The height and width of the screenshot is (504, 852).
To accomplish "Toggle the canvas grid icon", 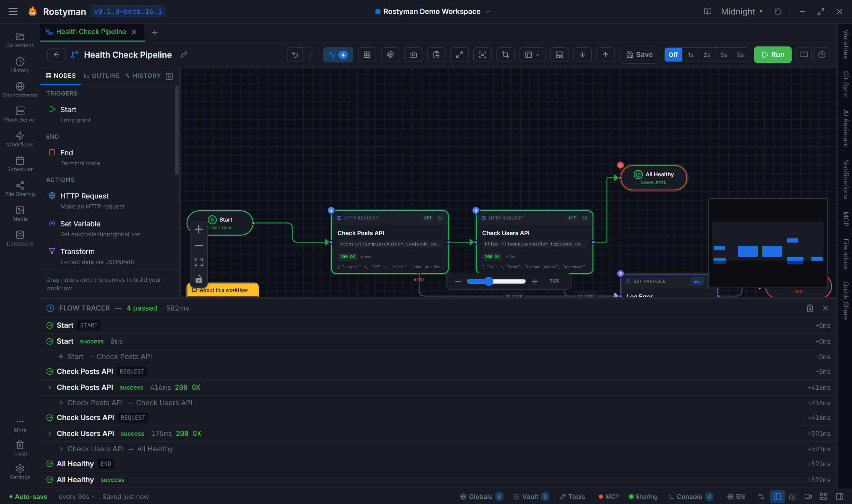I will [367, 55].
